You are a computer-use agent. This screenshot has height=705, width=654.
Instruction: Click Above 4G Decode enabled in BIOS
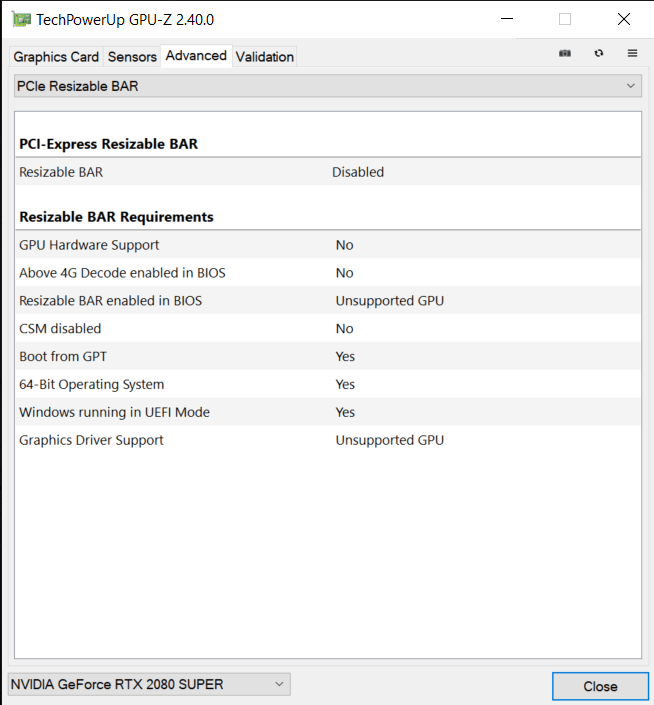[x=328, y=272]
